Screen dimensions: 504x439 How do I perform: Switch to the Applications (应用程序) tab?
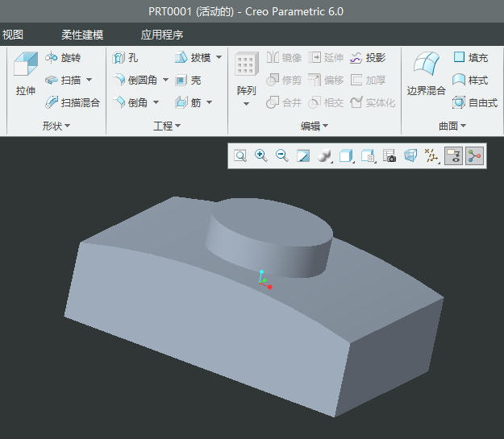(x=162, y=35)
